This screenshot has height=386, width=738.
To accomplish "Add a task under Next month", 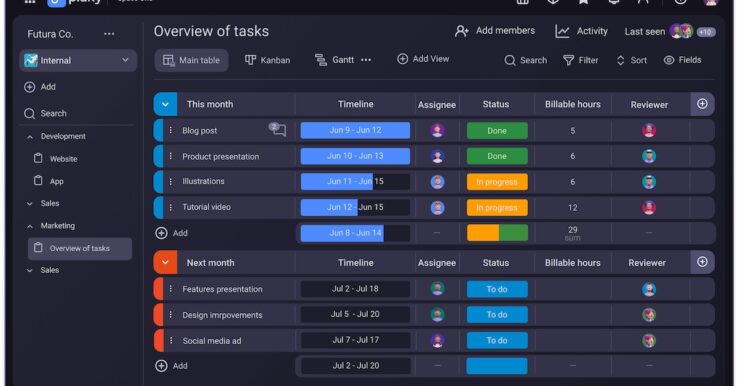I will point(172,366).
